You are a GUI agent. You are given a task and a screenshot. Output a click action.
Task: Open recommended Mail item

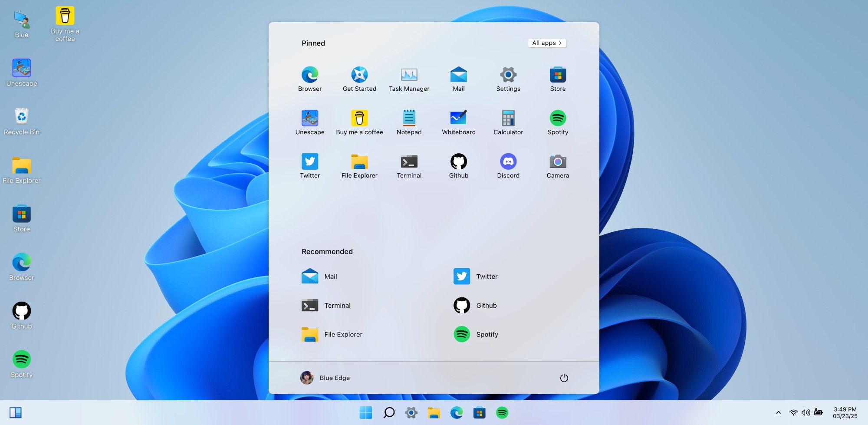pyautogui.click(x=319, y=277)
